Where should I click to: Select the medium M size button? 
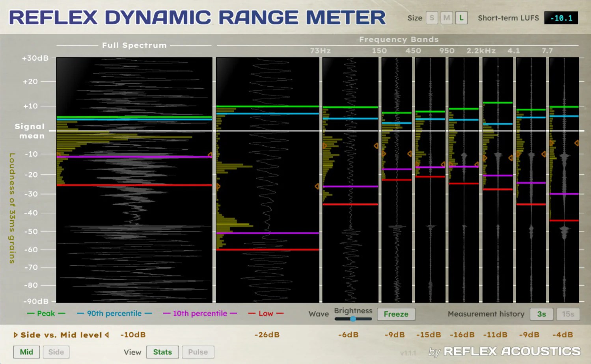pos(447,18)
